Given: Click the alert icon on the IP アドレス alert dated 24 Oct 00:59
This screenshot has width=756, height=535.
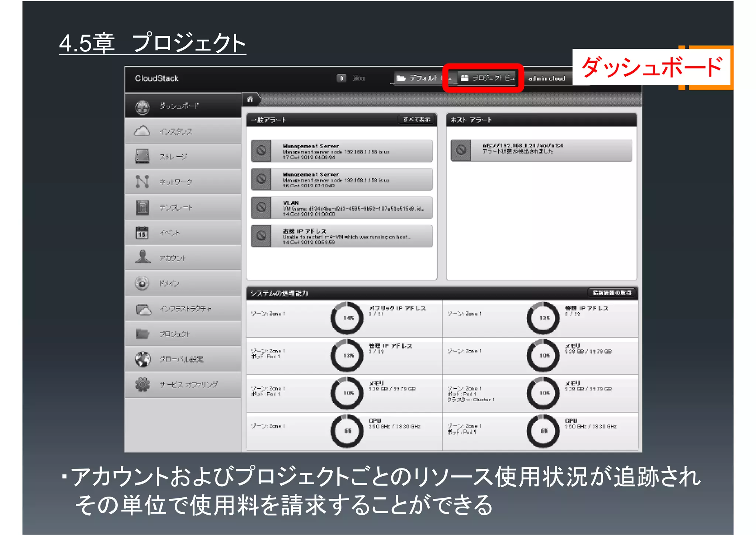Looking at the screenshot, I should [261, 236].
